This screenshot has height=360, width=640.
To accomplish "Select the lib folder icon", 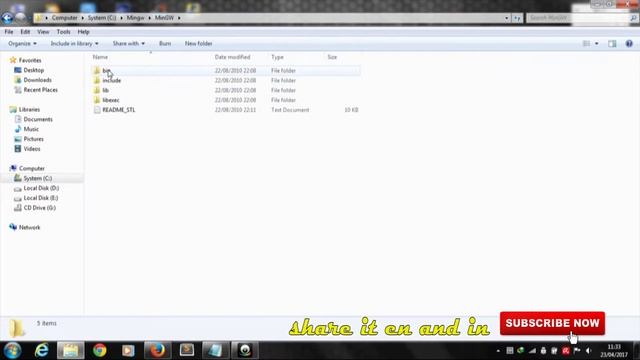I will click(x=97, y=90).
